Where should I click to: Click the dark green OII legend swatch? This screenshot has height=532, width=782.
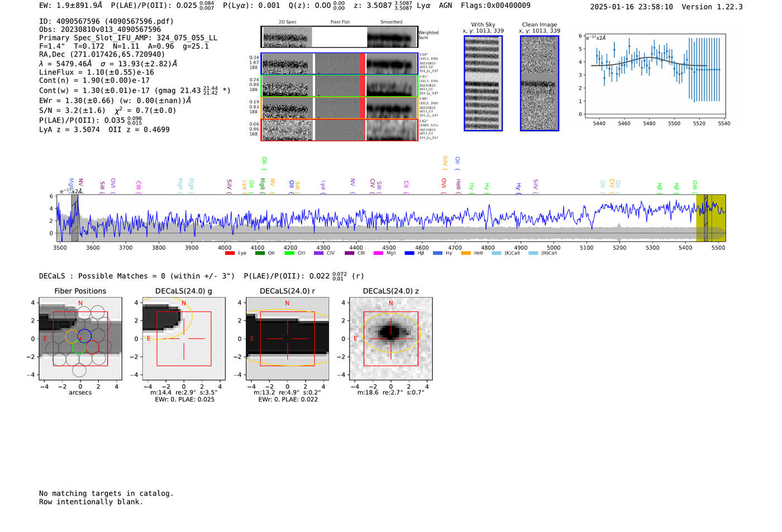click(x=260, y=253)
